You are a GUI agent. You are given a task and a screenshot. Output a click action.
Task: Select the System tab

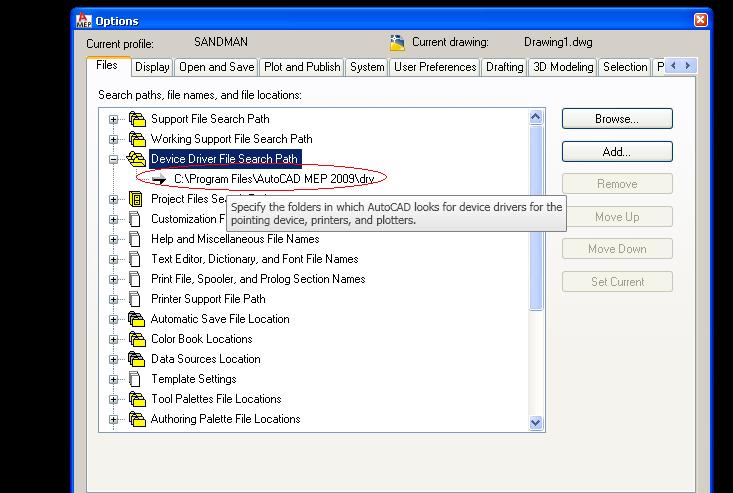(367, 67)
